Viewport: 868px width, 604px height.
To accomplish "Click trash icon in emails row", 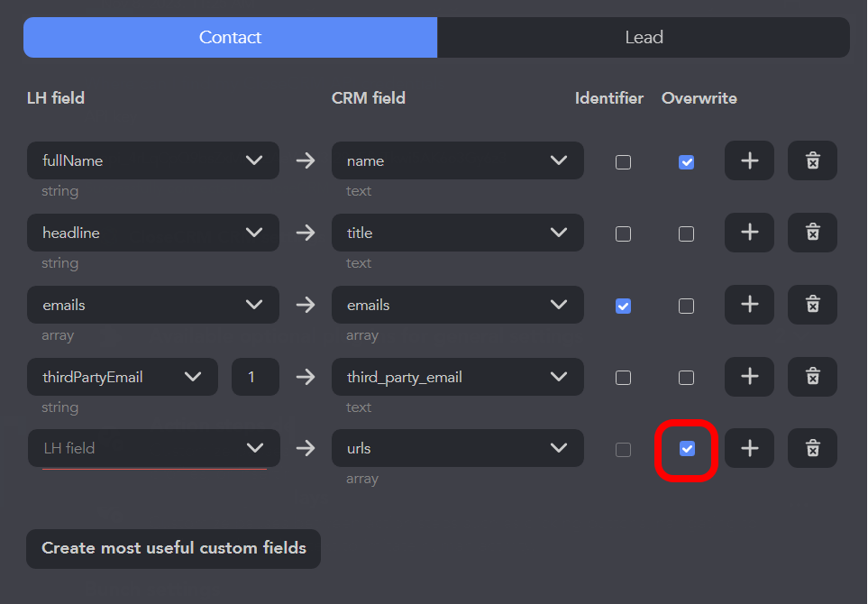I will (812, 305).
